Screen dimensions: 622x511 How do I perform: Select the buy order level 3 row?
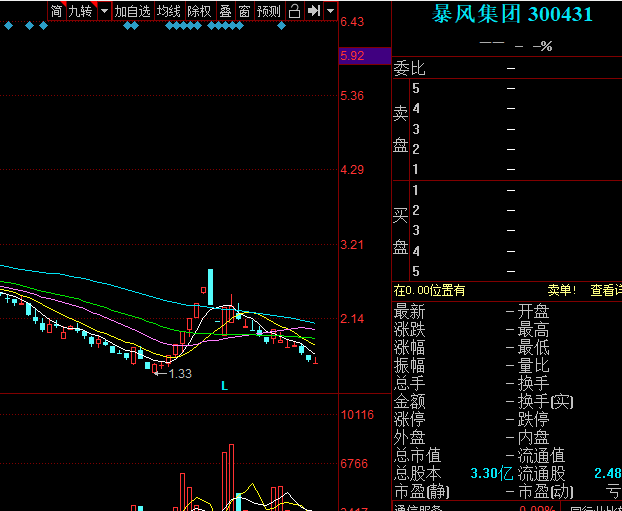click(516, 230)
